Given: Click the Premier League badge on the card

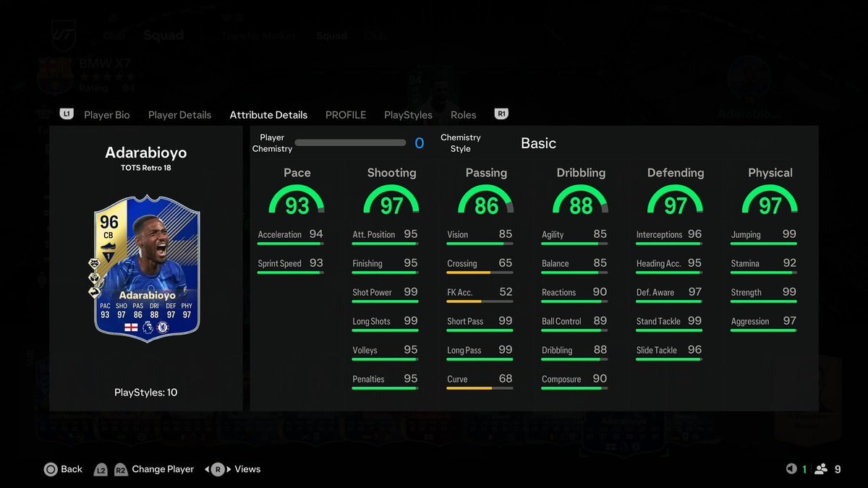Looking at the screenshot, I should tap(147, 328).
